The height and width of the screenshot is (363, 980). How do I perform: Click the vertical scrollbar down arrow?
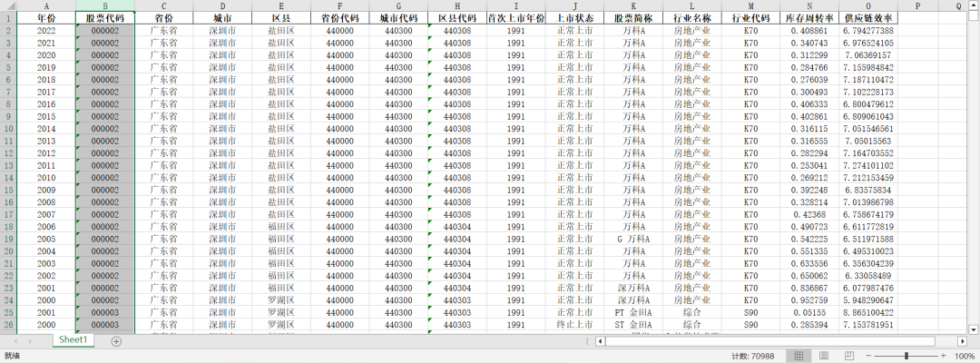coord(974,329)
